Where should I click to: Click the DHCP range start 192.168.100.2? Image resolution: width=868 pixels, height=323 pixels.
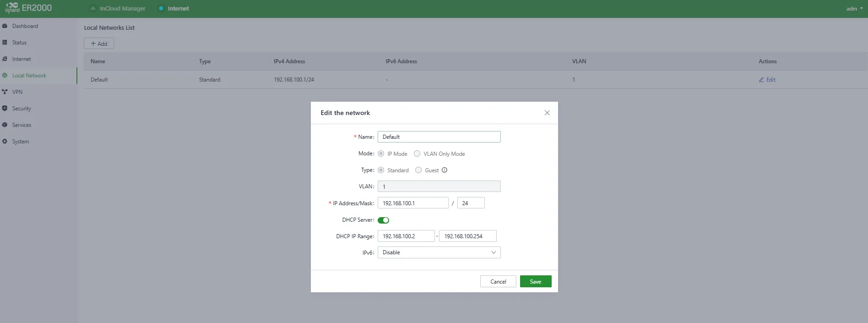pos(406,236)
